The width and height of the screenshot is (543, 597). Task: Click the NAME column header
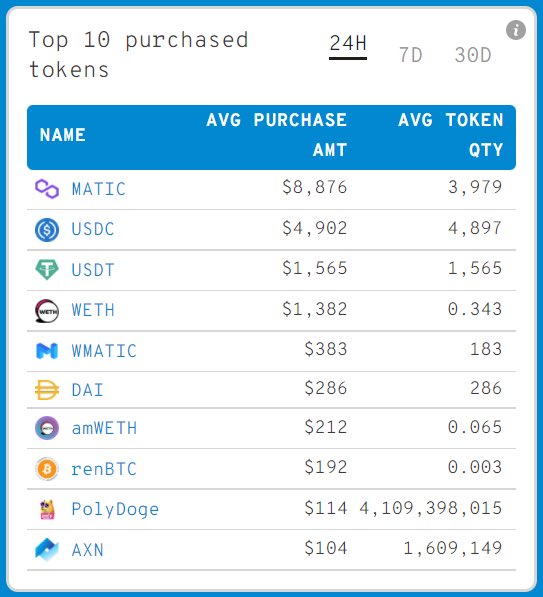[63, 135]
